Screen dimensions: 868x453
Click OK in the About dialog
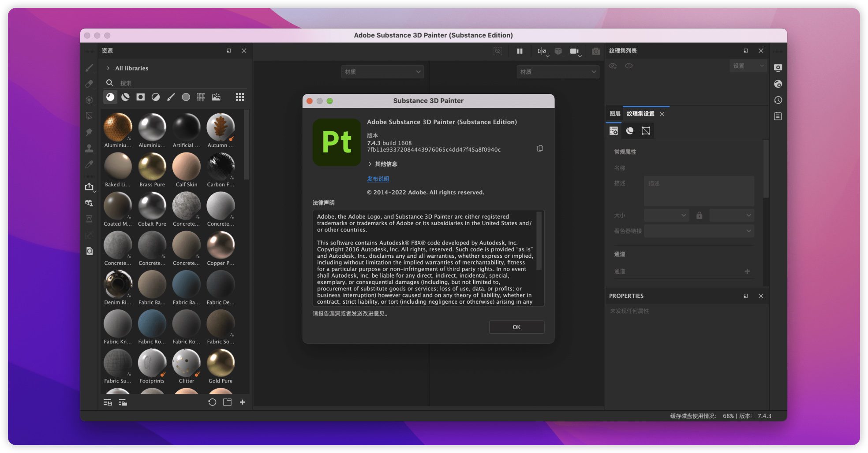(516, 327)
